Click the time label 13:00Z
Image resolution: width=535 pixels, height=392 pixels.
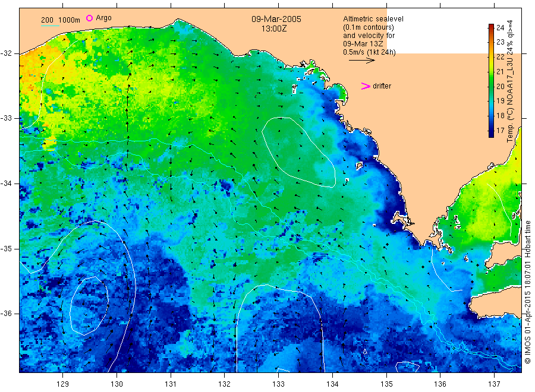pyautogui.click(x=274, y=29)
